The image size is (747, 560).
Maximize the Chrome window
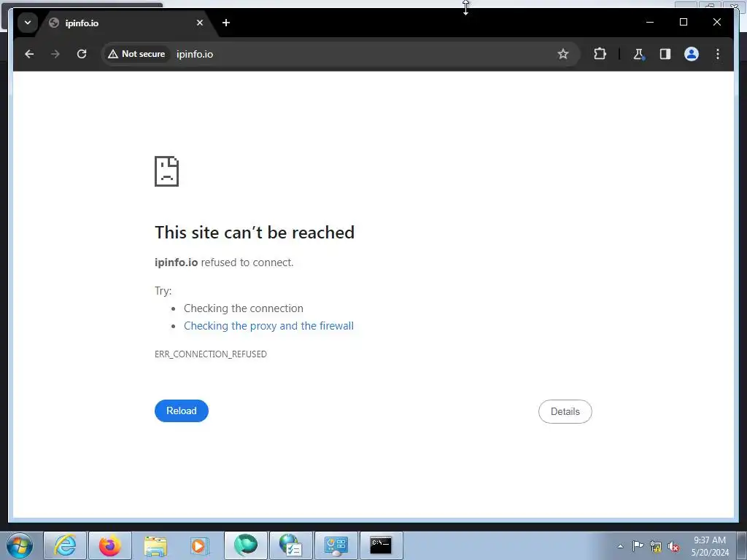pyautogui.click(x=683, y=22)
